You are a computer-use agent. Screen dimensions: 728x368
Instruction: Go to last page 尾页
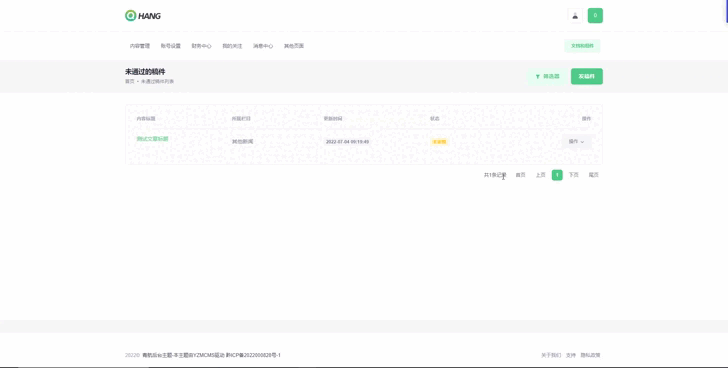pos(593,175)
